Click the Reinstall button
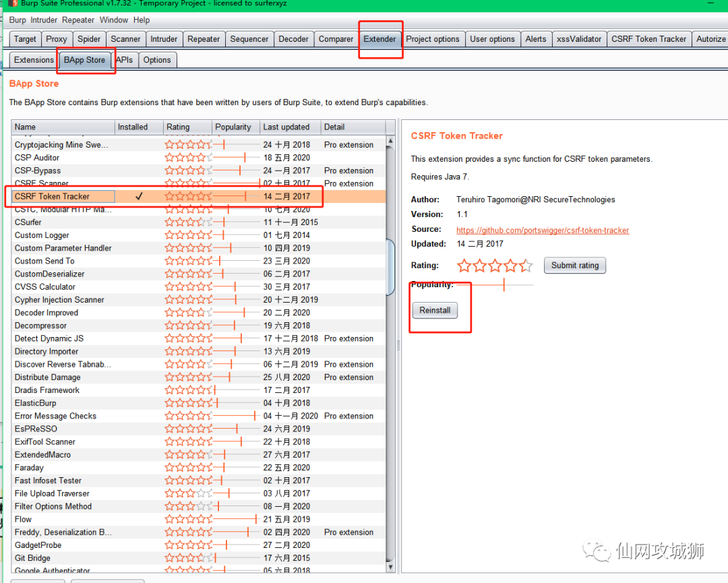This screenshot has width=728, height=583. pos(435,311)
